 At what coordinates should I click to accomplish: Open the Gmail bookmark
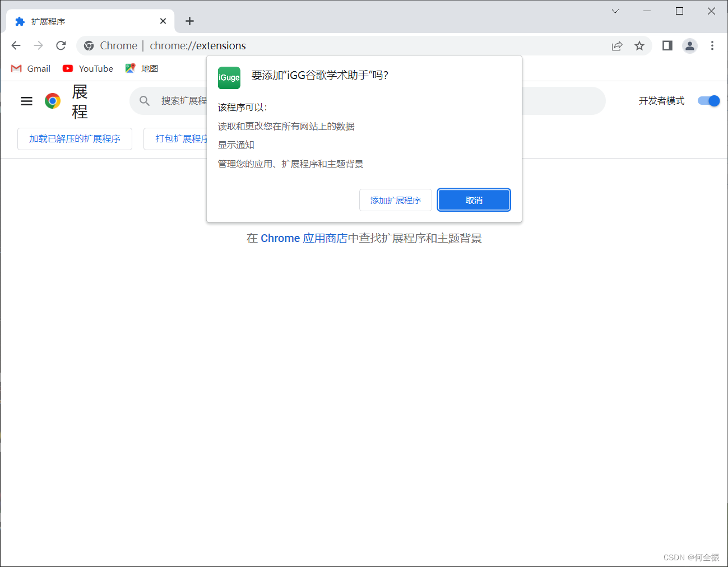click(31, 68)
